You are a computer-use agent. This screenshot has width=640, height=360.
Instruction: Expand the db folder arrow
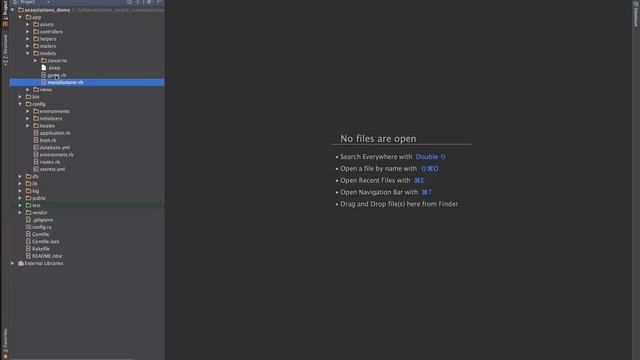tap(20, 176)
